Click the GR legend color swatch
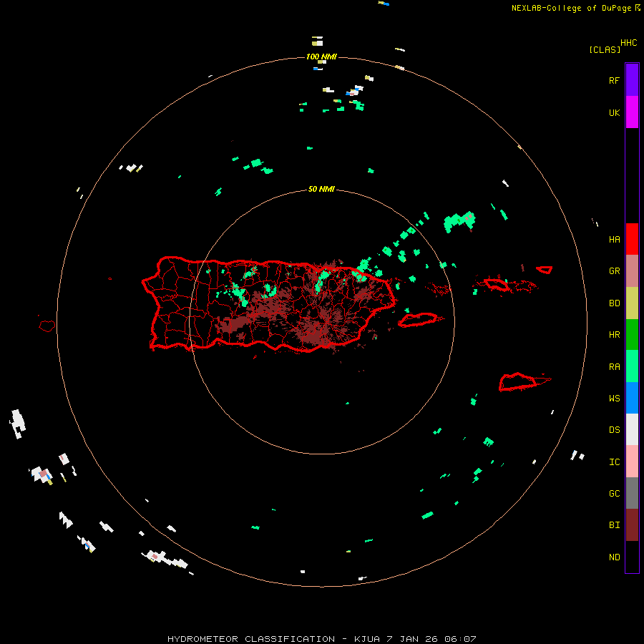The height and width of the screenshot is (644, 644). point(632,271)
